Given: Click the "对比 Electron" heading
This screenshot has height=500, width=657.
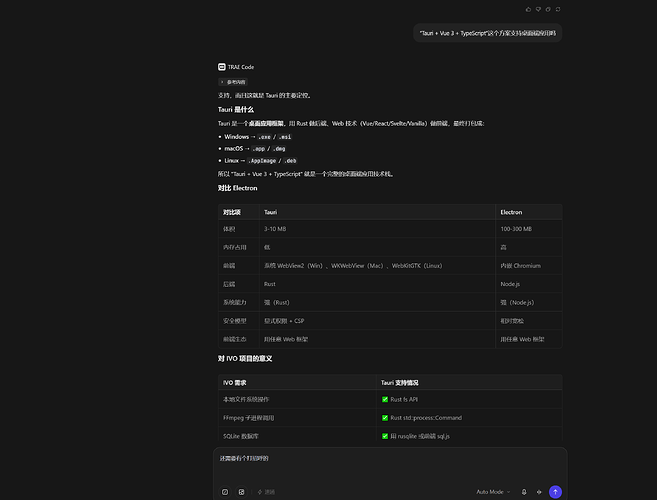Looking at the screenshot, I should pos(237,188).
